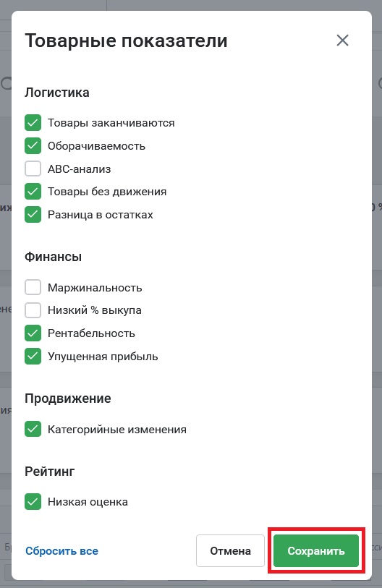Uncheck Низкая оценка checkbox
This screenshot has height=588, width=382.
33,502
